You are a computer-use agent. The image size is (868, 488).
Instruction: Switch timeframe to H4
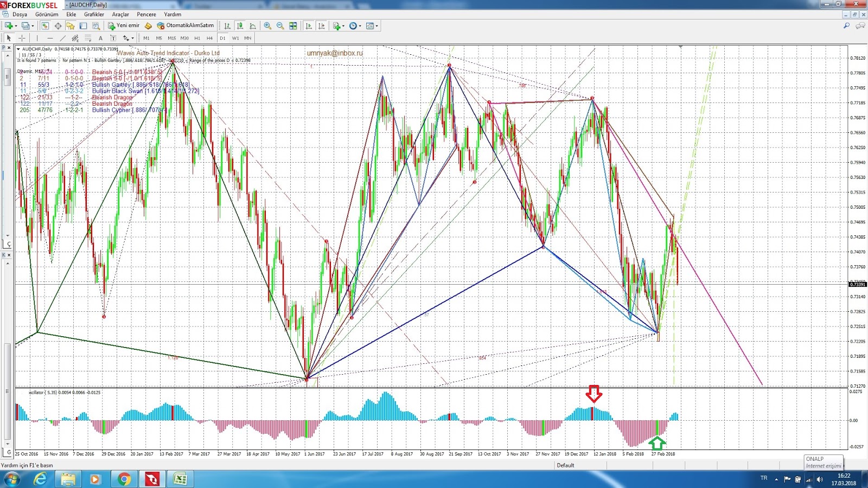tap(211, 38)
